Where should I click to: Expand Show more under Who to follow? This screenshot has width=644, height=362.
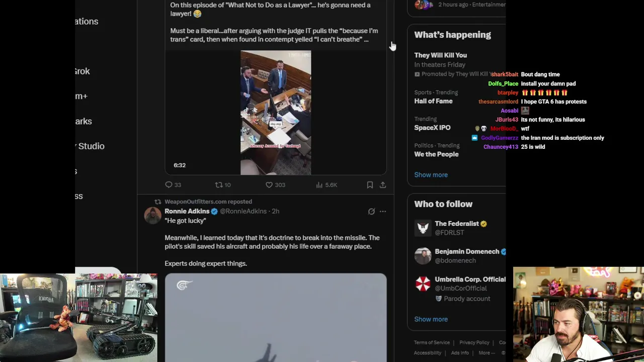click(431, 319)
